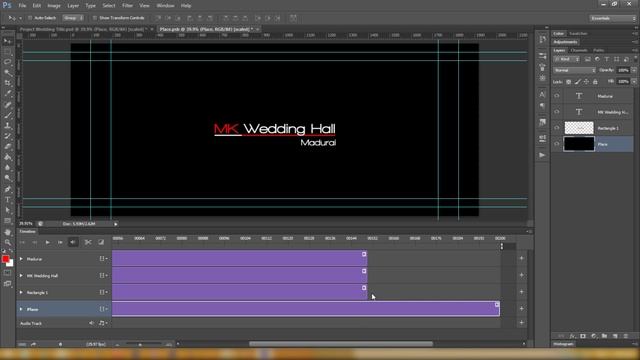
Task: Expand the Madurai timeline track
Action: 21,259
